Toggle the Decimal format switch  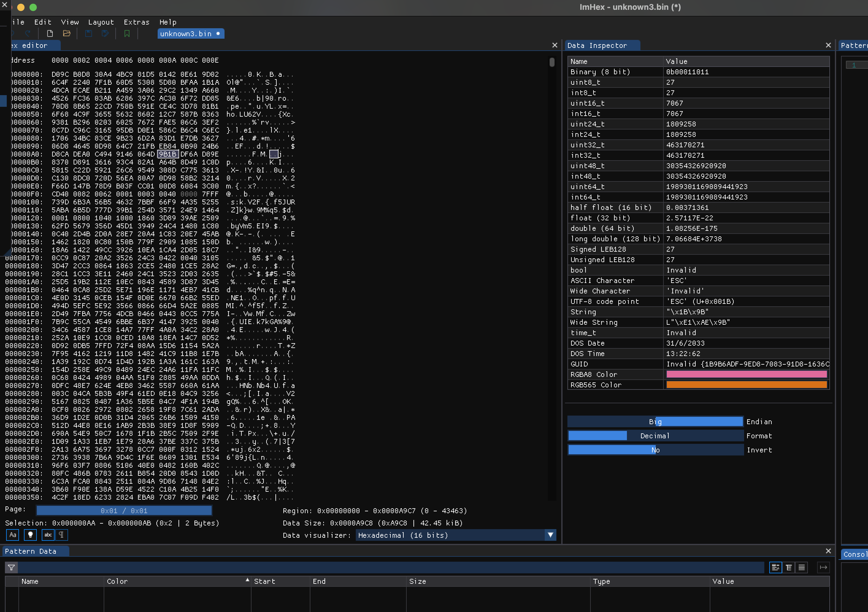655,435
